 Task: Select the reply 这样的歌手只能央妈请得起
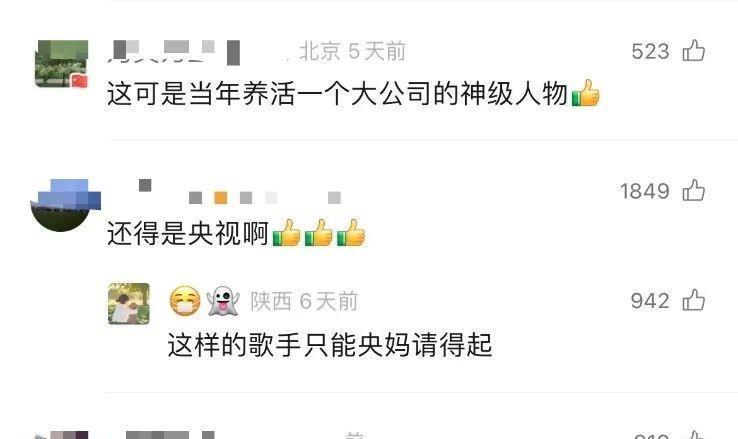pos(330,344)
